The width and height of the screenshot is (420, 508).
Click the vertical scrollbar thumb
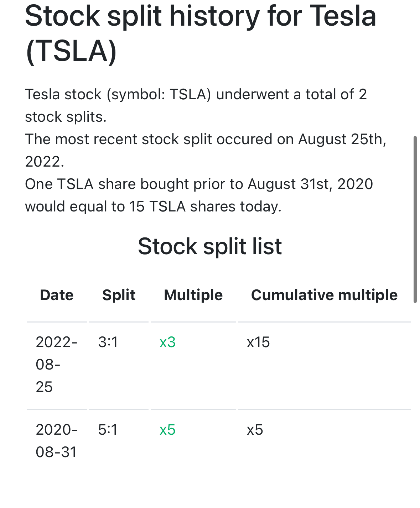click(x=415, y=219)
